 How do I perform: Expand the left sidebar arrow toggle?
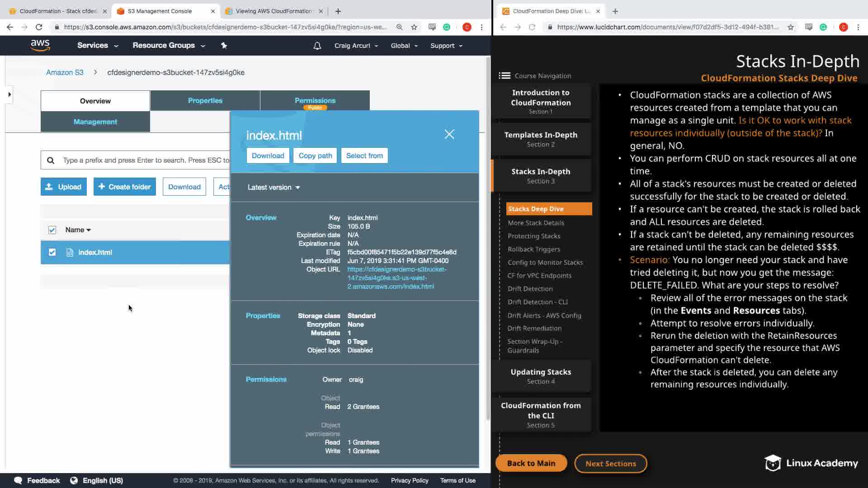[x=9, y=94]
